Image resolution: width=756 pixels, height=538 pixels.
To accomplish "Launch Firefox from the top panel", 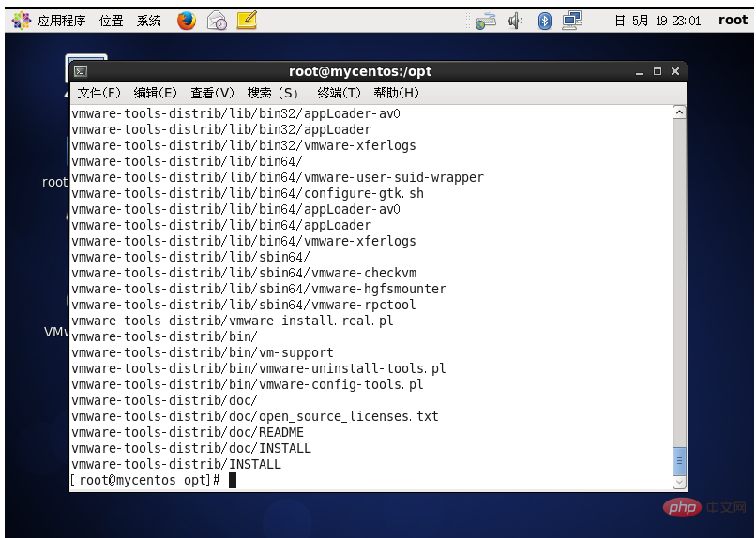I will [x=187, y=21].
